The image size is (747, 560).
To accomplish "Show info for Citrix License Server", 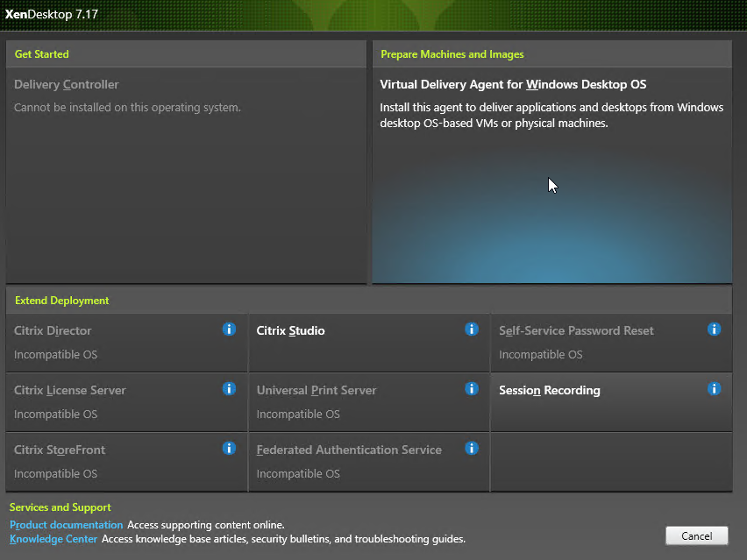I will (229, 388).
